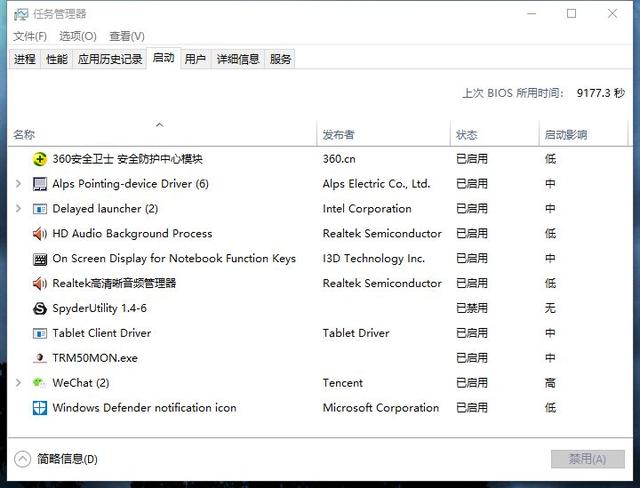Click the 360.cn publisher cell
Viewport: 640px width, 488px height.
[x=339, y=159]
